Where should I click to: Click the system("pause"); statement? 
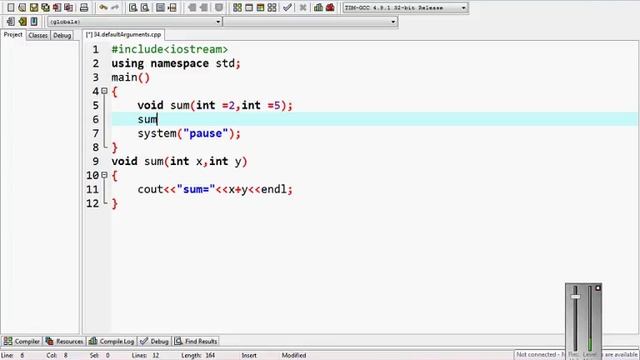tap(189, 133)
